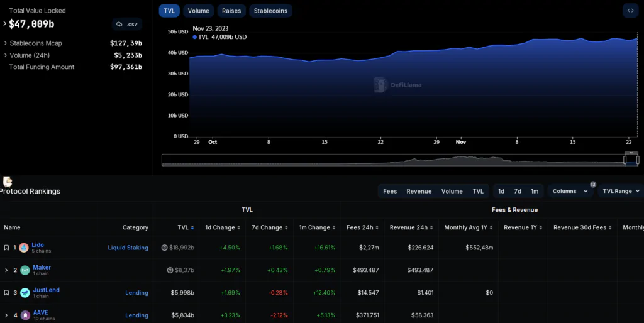This screenshot has height=323, width=644.
Task: Expand the Stablecoins Mcap row
Action: point(5,43)
